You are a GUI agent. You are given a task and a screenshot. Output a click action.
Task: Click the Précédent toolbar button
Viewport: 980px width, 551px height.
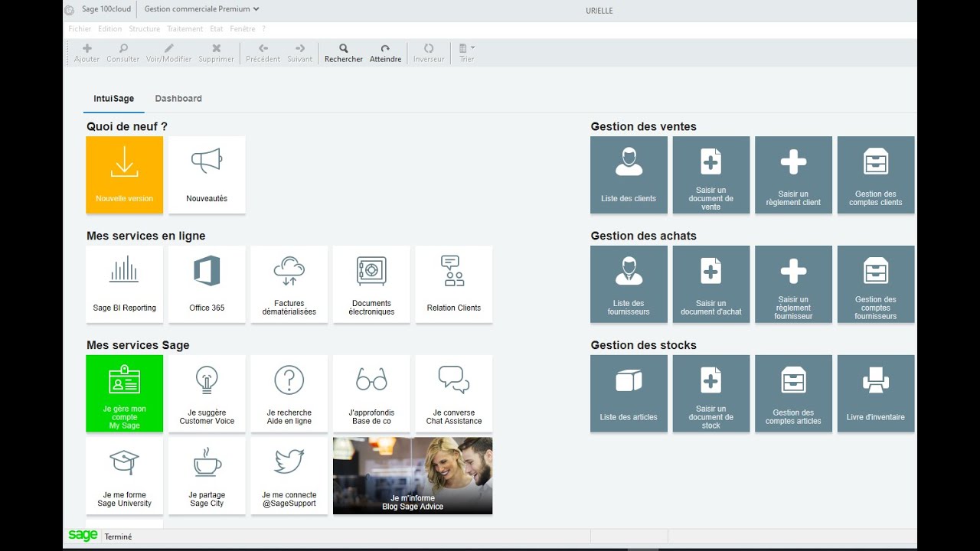[263, 53]
